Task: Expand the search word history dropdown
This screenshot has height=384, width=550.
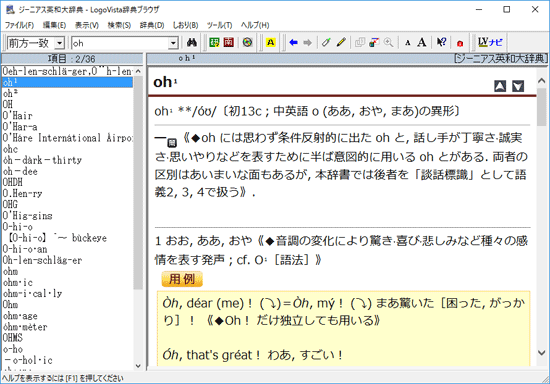Action: [x=173, y=43]
